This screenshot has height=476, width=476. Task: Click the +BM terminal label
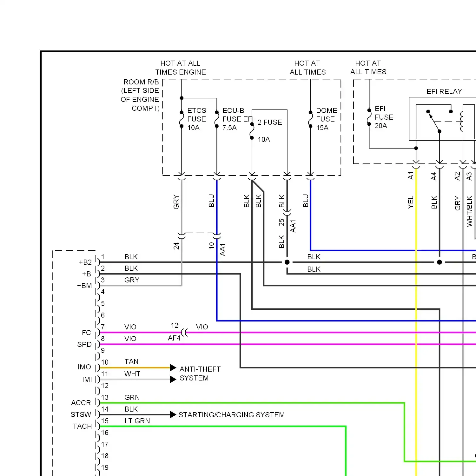click(x=84, y=286)
